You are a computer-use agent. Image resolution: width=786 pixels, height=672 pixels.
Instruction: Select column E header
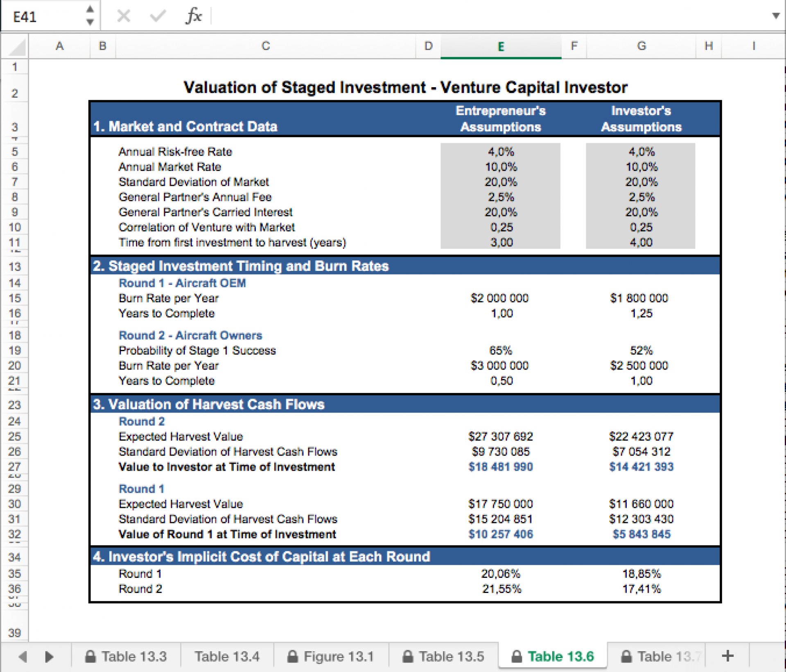(x=501, y=46)
